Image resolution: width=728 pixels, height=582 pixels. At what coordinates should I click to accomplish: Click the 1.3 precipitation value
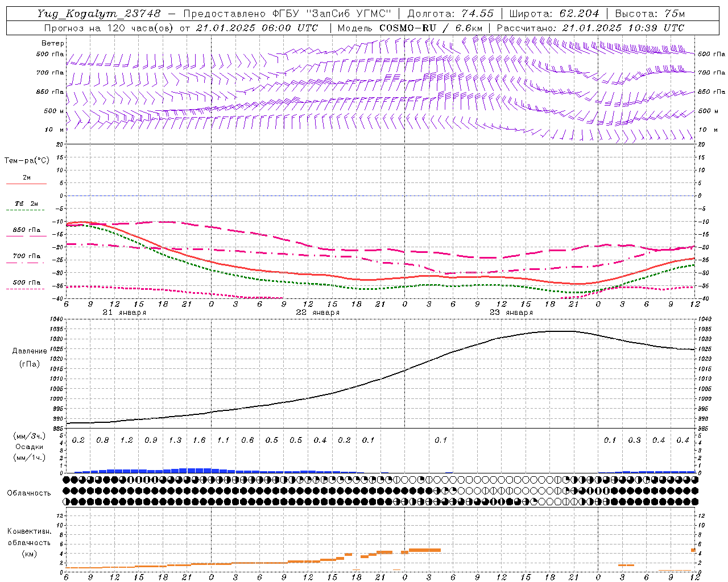coord(175,440)
